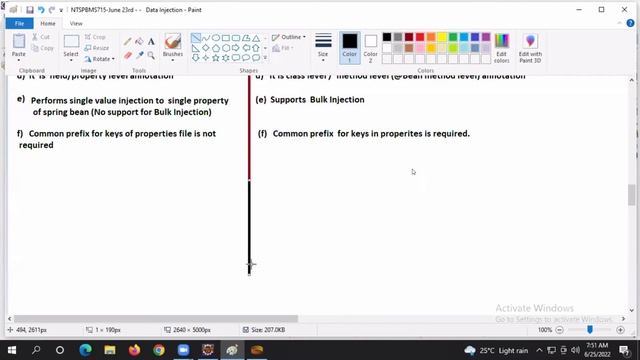Click the Redo arrow in title bar
This screenshot has width=640, height=360.
tap(51, 10)
